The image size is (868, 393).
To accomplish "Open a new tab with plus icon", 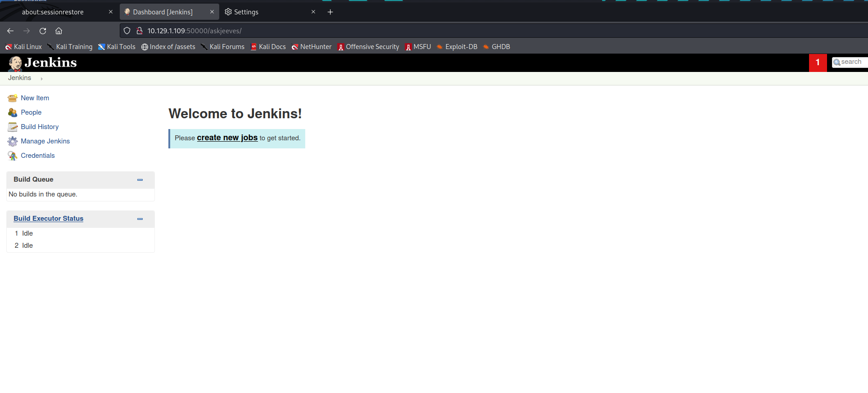I will [x=330, y=12].
